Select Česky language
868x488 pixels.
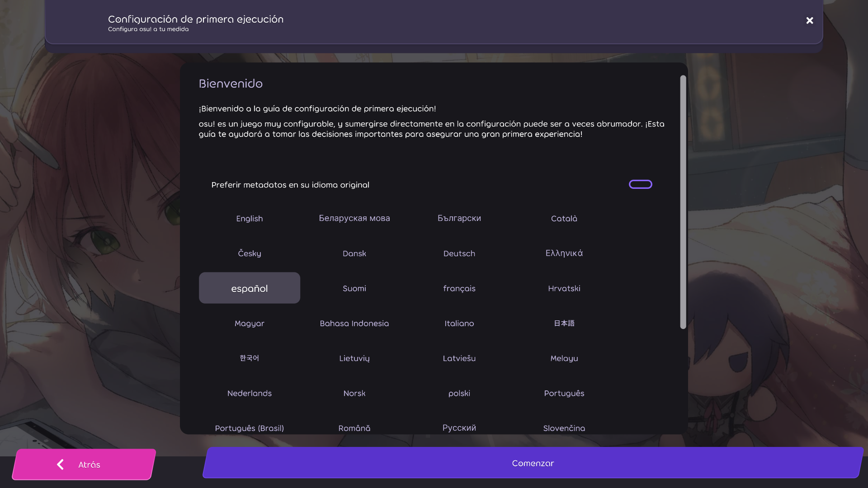click(x=250, y=253)
